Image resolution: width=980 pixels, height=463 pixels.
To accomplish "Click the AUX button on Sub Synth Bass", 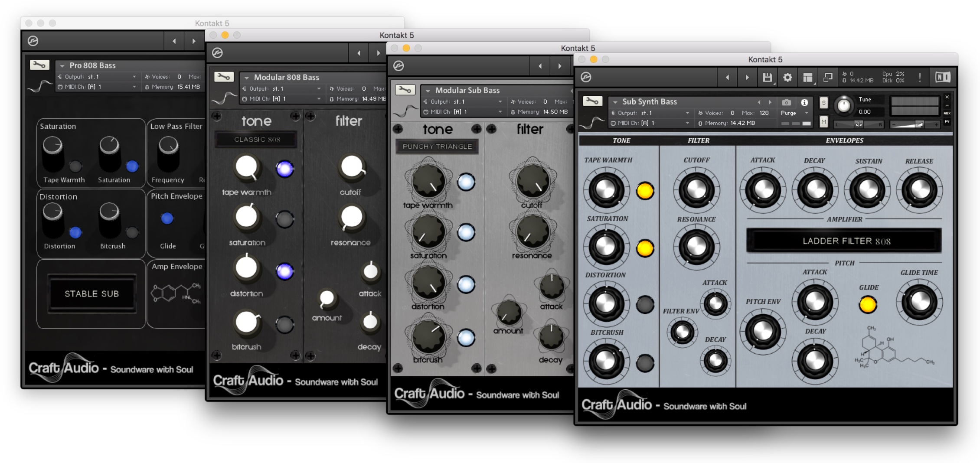I will (947, 113).
